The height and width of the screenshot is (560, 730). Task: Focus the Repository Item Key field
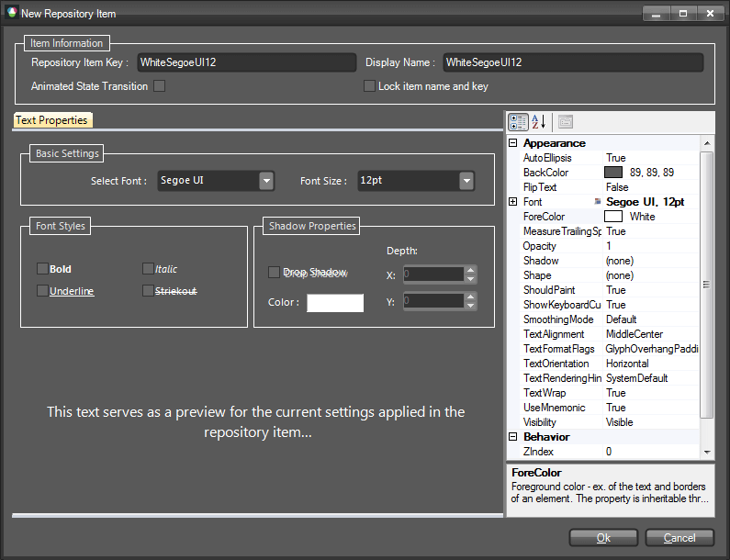[x=247, y=62]
